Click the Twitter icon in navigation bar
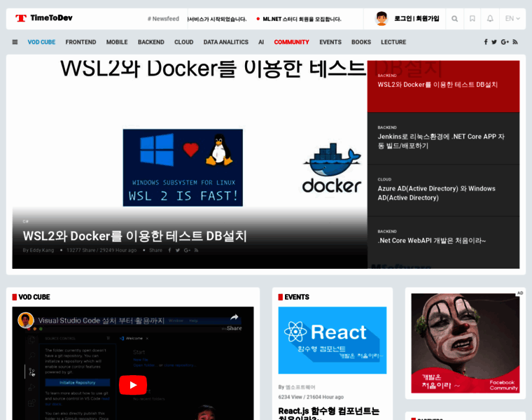Image resolution: width=532 pixels, height=420 pixels. point(494,42)
